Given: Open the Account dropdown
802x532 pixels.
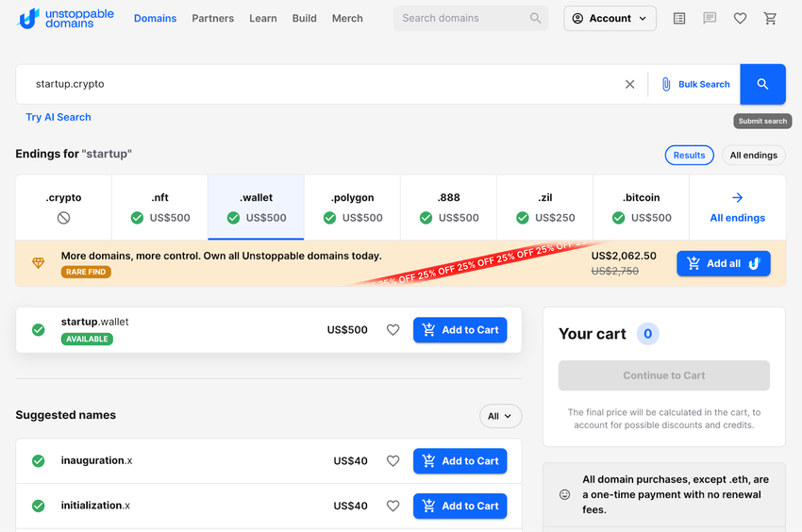Looking at the screenshot, I should tap(610, 18).
